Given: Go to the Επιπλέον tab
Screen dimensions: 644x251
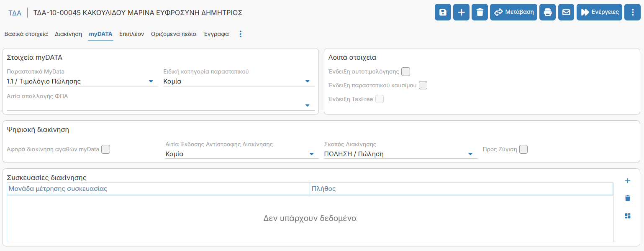Looking at the screenshot, I should pyautogui.click(x=131, y=34).
